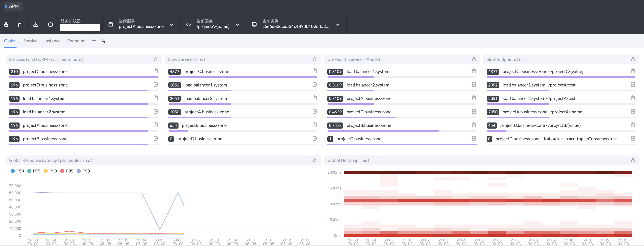Click the download icon in top toolbar
Viewport: 644px width, 246px height.
point(36,24)
